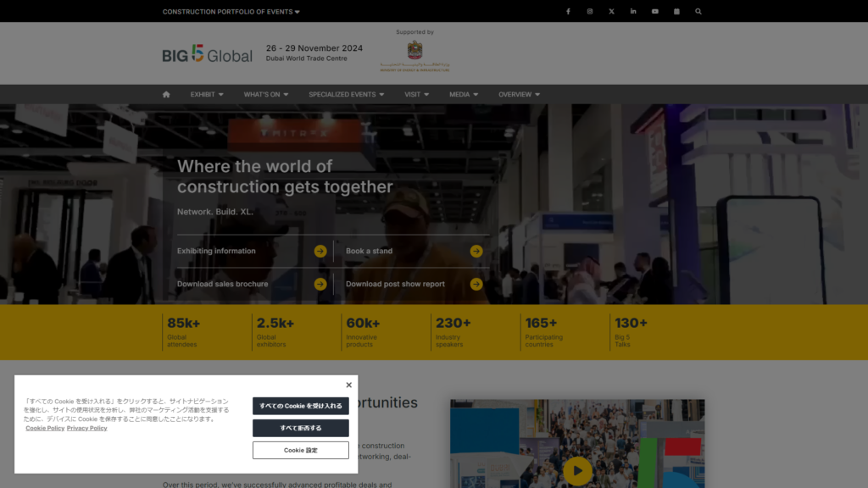Click the arrow next to Book a stand
The width and height of the screenshot is (868, 488).
476,251
